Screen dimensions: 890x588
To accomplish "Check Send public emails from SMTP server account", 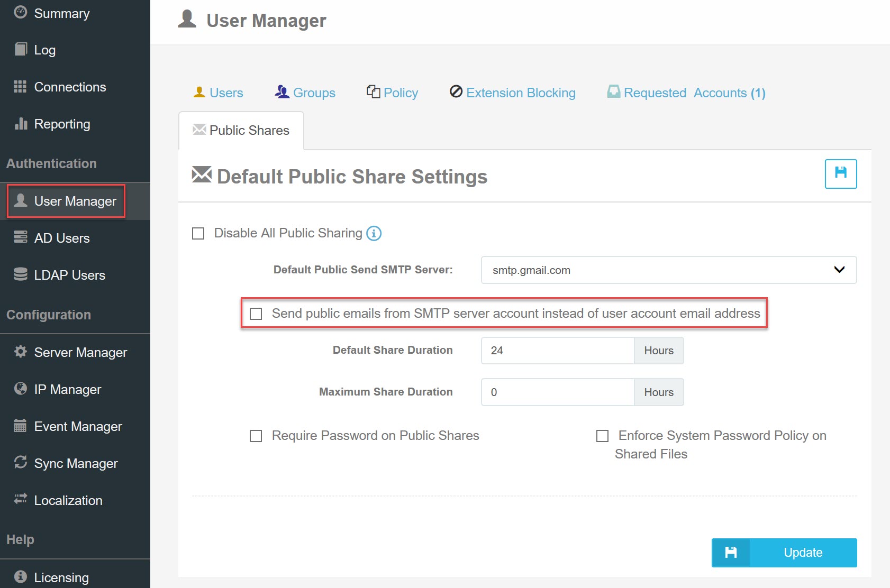I will coord(256,314).
